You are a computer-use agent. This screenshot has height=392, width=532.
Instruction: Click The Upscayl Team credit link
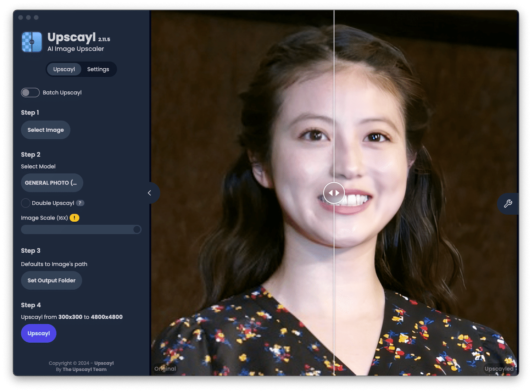pos(84,369)
